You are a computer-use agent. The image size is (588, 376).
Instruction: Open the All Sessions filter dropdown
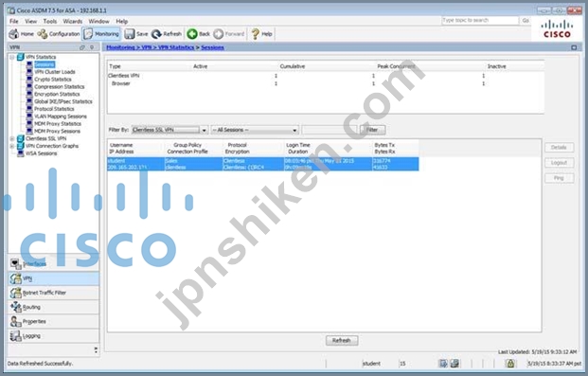point(255,130)
